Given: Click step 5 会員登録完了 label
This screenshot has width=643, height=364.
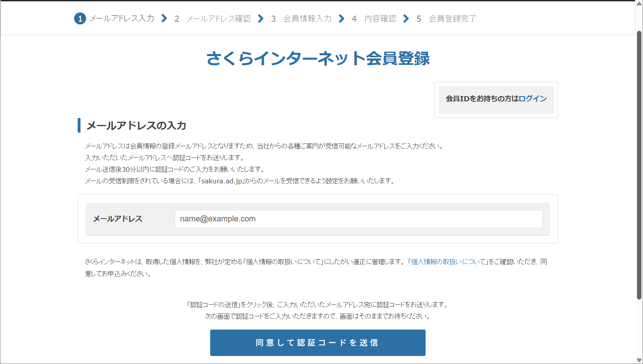Looking at the screenshot, I should point(452,19).
